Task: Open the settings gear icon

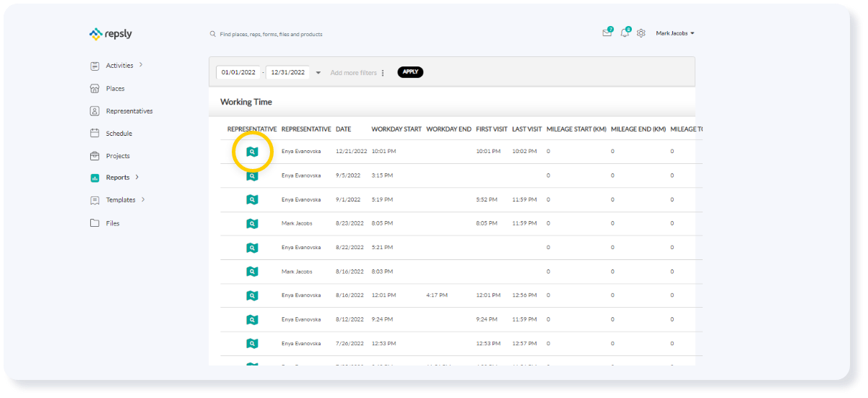Action: (641, 33)
